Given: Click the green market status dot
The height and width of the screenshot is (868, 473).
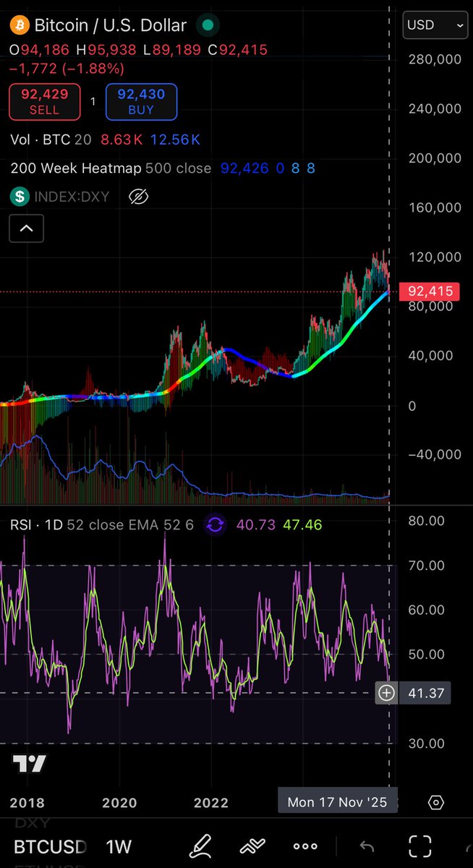Looking at the screenshot, I should pos(208,25).
